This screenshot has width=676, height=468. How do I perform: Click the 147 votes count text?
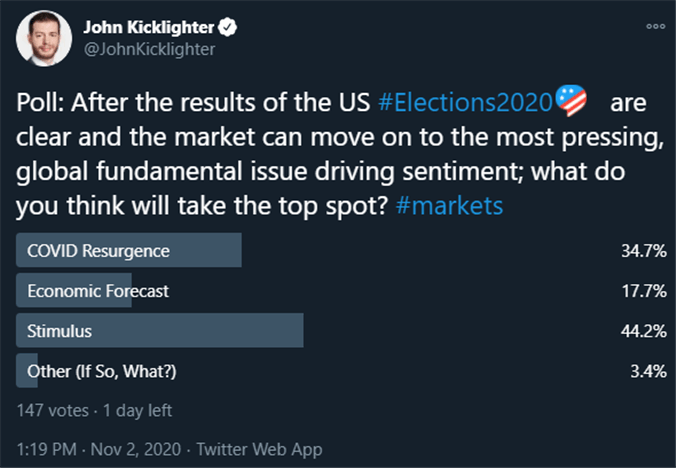[x=53, y=411]
